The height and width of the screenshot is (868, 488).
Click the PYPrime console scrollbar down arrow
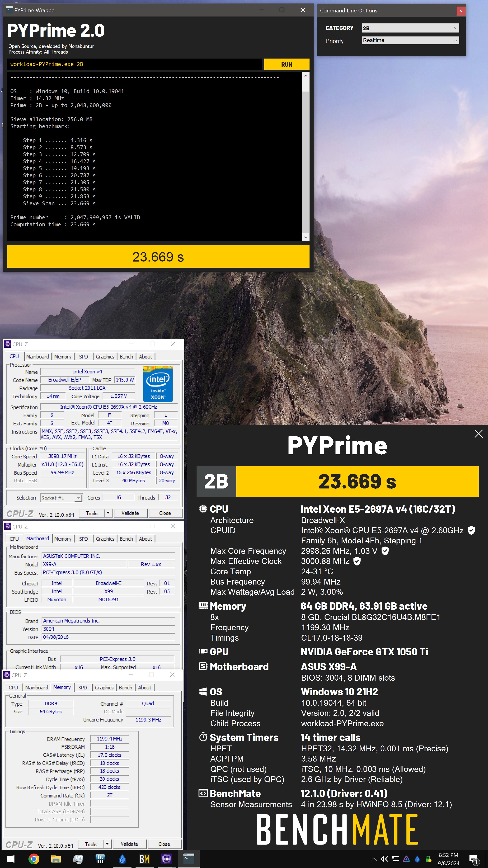tap(305, 237)
